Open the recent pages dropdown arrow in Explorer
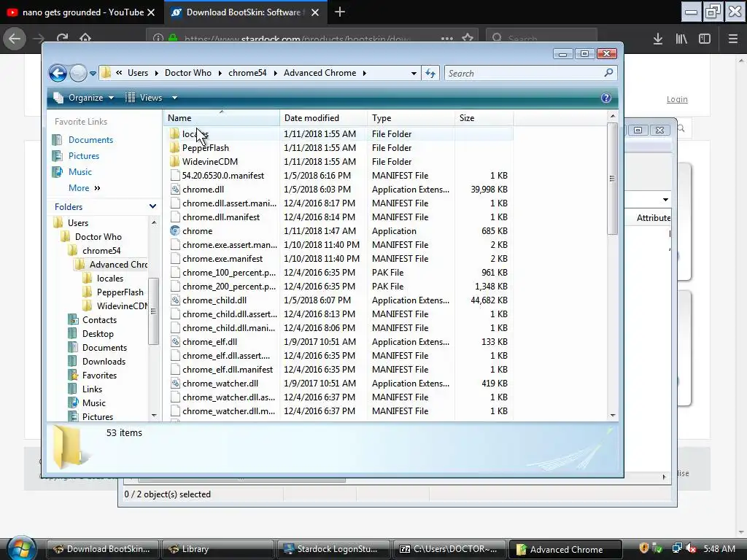 (x=93, y=74)
